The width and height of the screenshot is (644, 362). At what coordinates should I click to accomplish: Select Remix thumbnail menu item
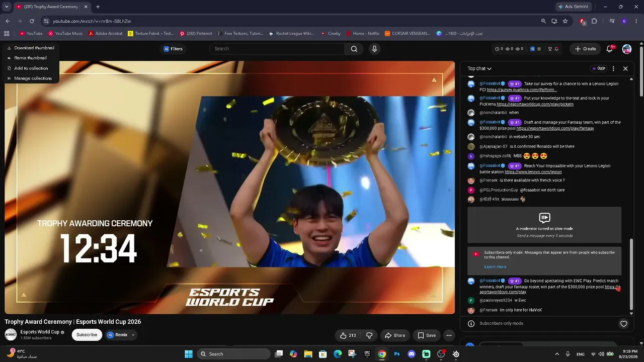(x=31, y=58)
